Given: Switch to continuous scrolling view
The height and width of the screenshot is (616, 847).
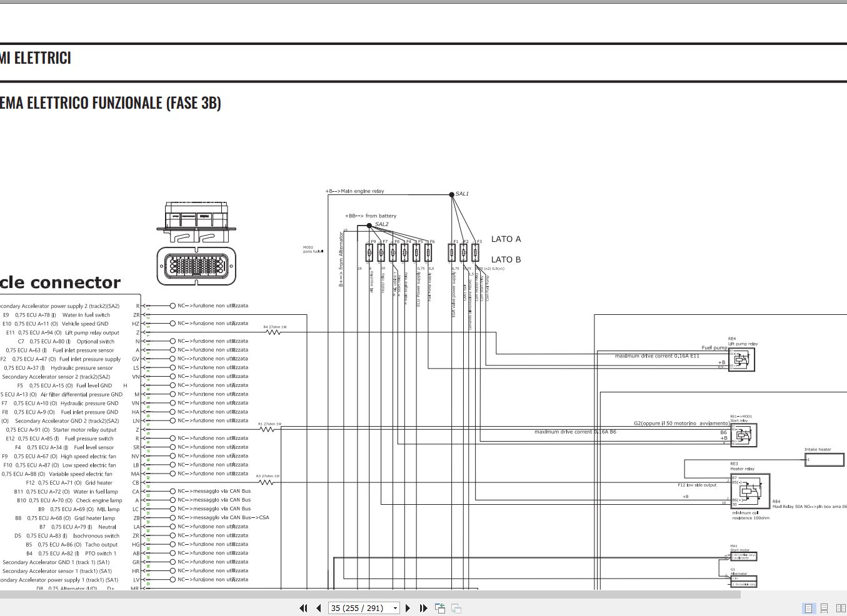Looking at the screenshot, I should point(824,608).
